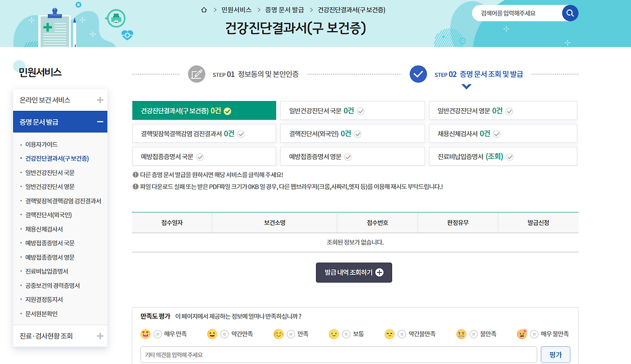Screen dimensions: 631x364
Task: Open 채용신체검사서 in side menu
Action: (x=44, y=229)
